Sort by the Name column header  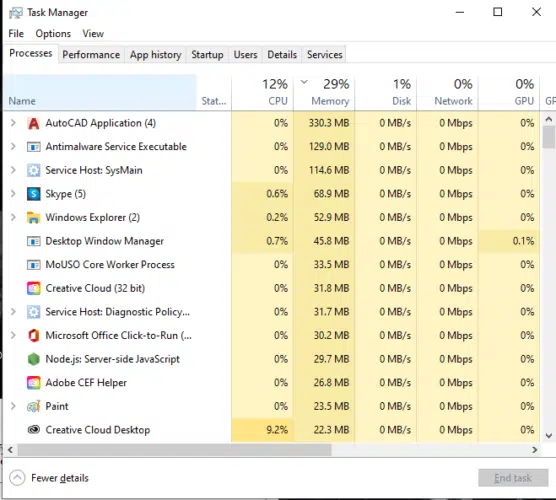(100, 93)
